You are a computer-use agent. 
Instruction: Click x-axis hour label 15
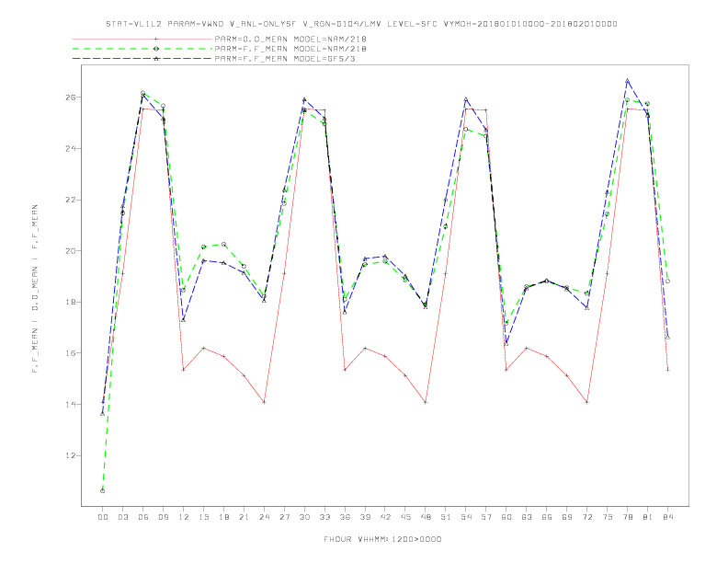tap(204, 517)
